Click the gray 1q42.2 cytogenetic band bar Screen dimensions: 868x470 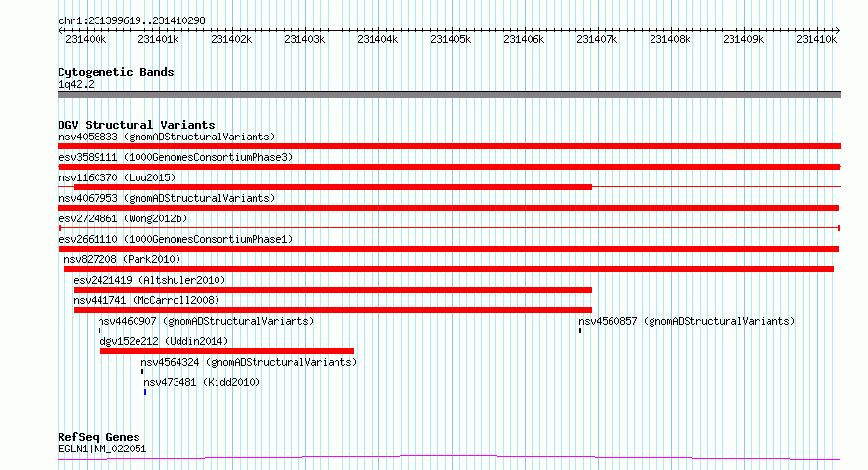coord(449,95)
